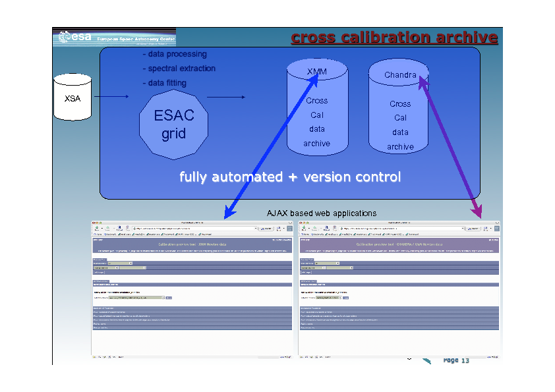Screen dimensions: 555x392
Task: Click the XSA database cylinder
Action: tap(73, 97)
